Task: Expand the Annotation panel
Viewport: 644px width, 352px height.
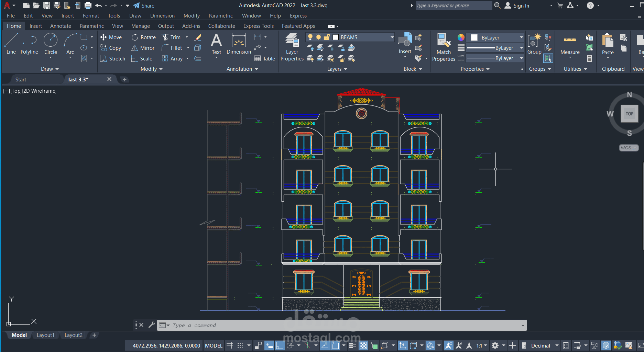Action: tap(242, 69)
